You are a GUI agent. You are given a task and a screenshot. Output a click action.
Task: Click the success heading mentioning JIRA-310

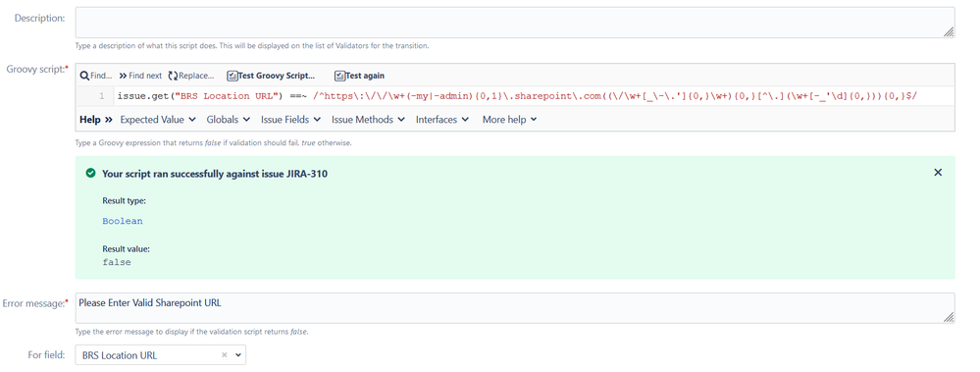[215, 173]
